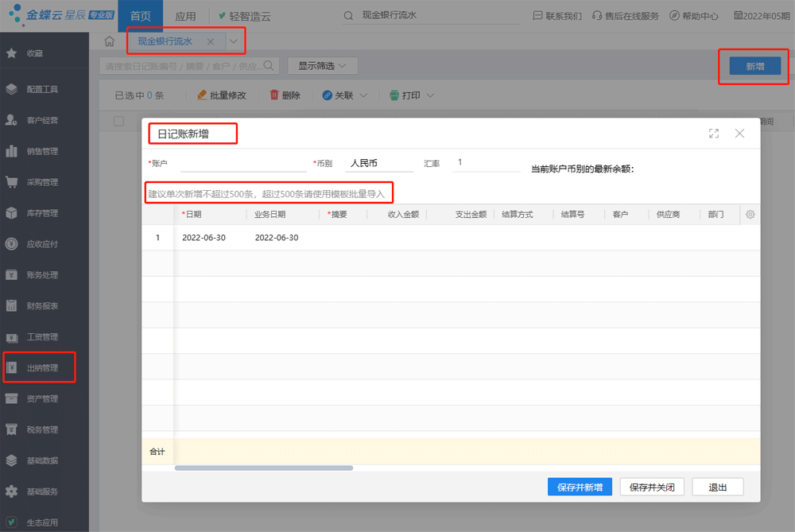Click the 退出 button
Screen dimensions: 795x532
(717, 487)
